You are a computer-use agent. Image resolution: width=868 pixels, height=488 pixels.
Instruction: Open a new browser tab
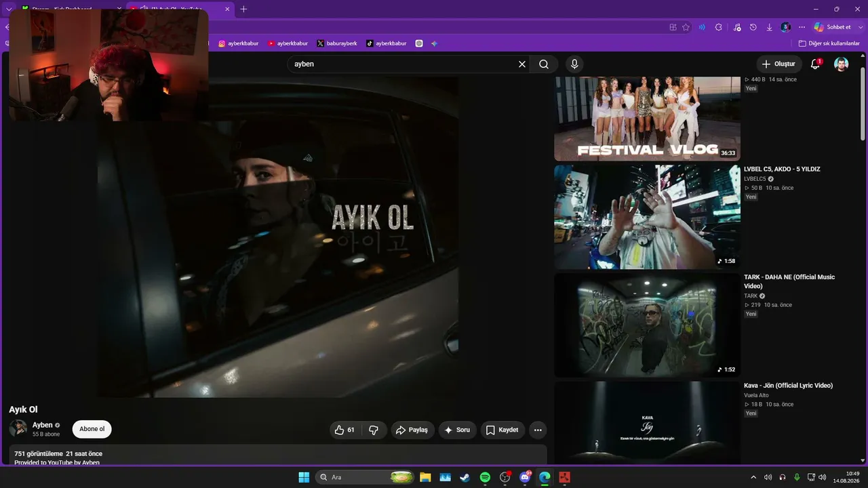point(243,9)
